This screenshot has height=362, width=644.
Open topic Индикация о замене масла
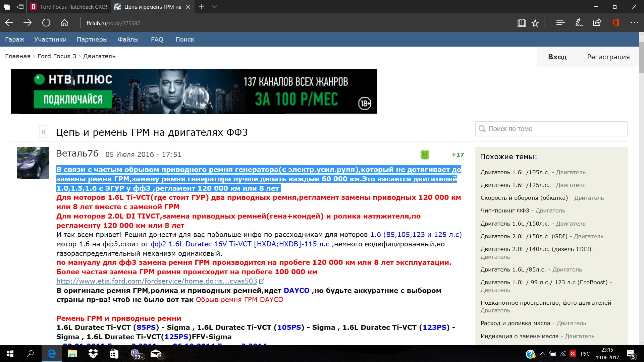point(520,336)
